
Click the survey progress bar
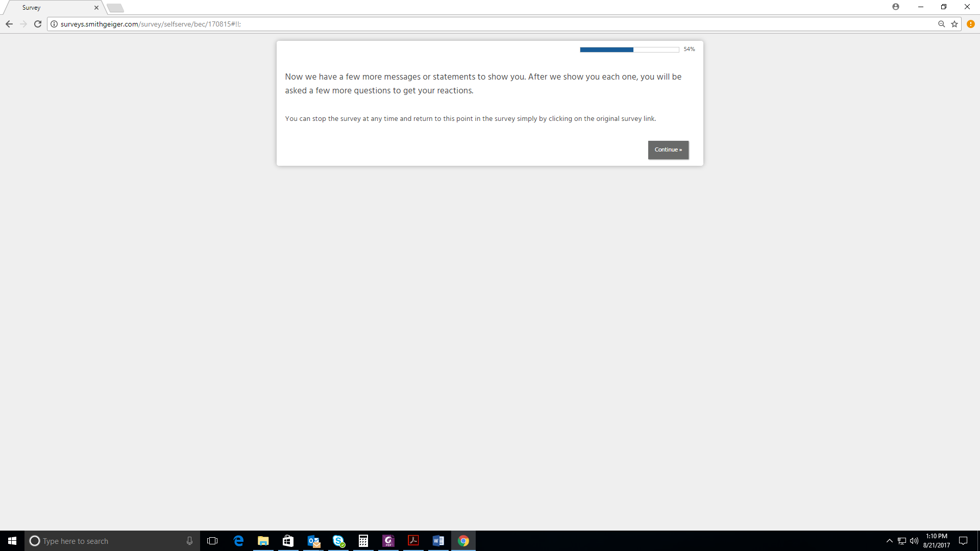tap(629, 49)
